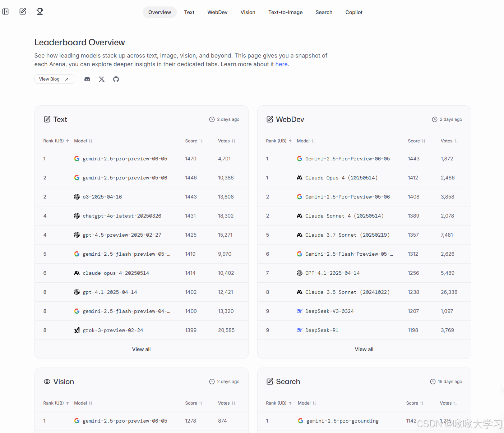The image size is (504, 433).
Task: Click Anthropic logo beside Claude 3.7 Sonnet (20250219)
Action: tap(300, 235)
